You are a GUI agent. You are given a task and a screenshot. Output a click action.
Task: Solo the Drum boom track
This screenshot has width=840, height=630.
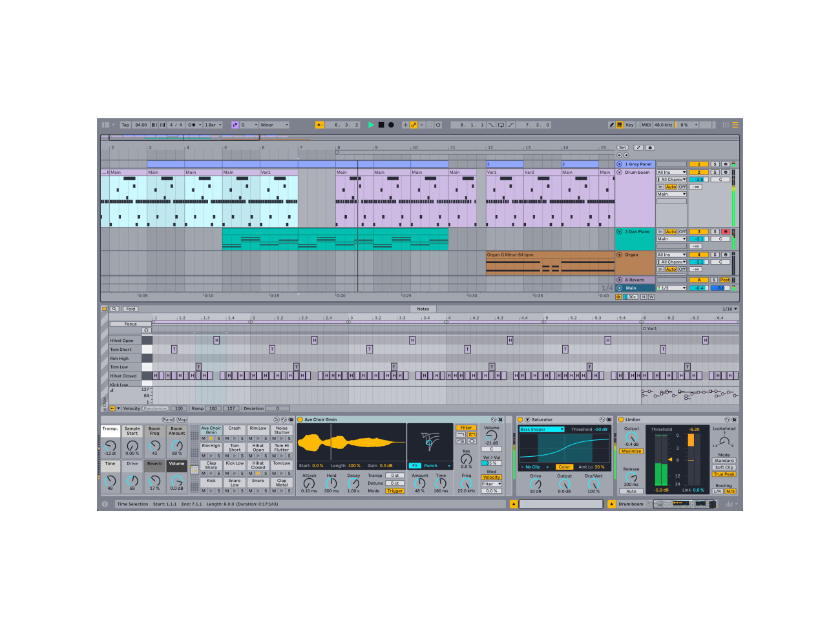(715, 173)
